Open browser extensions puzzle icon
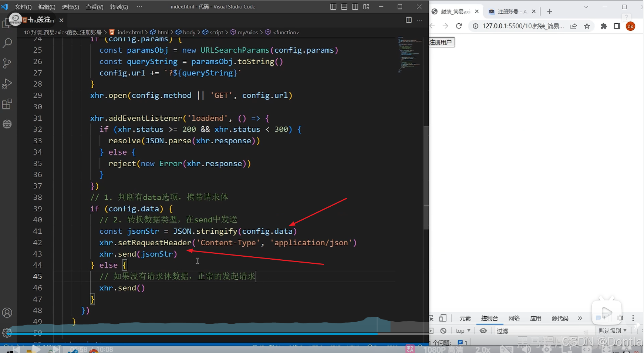The image size is (644, 353). click(x=604, y=26)
